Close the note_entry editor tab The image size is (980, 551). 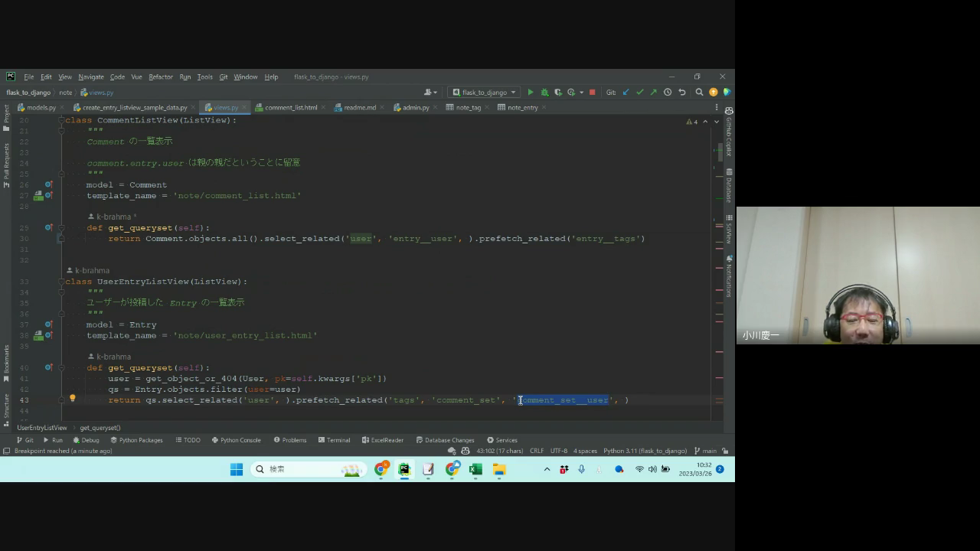point(544,108)
